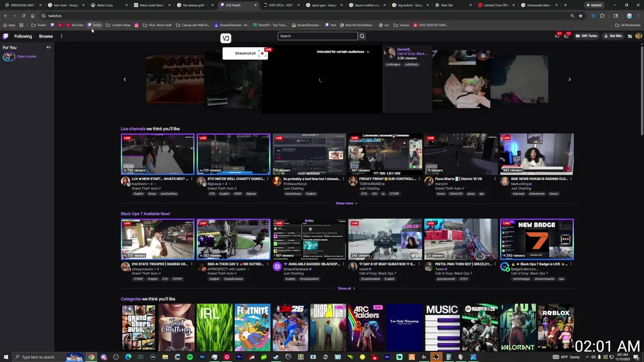The image size is (644, 362).
Task: Open the three-dot more menu beside Browse
Action: click(x=61, y=36)
